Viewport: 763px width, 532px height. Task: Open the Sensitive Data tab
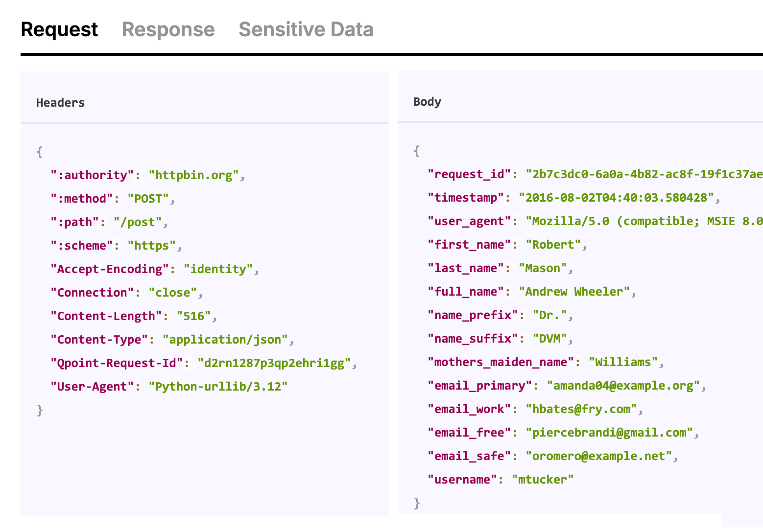click(x=306, y=29)
